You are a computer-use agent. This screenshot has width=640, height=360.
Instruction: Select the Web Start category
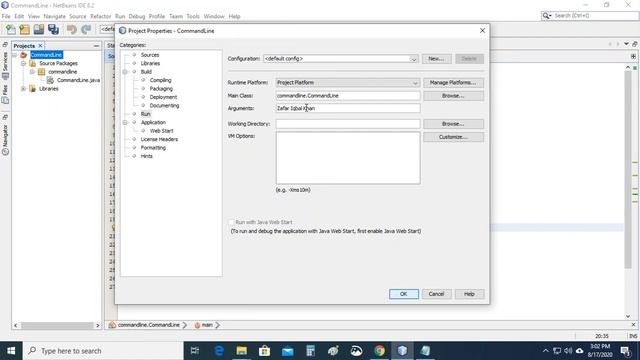click(x=161, y=131)
